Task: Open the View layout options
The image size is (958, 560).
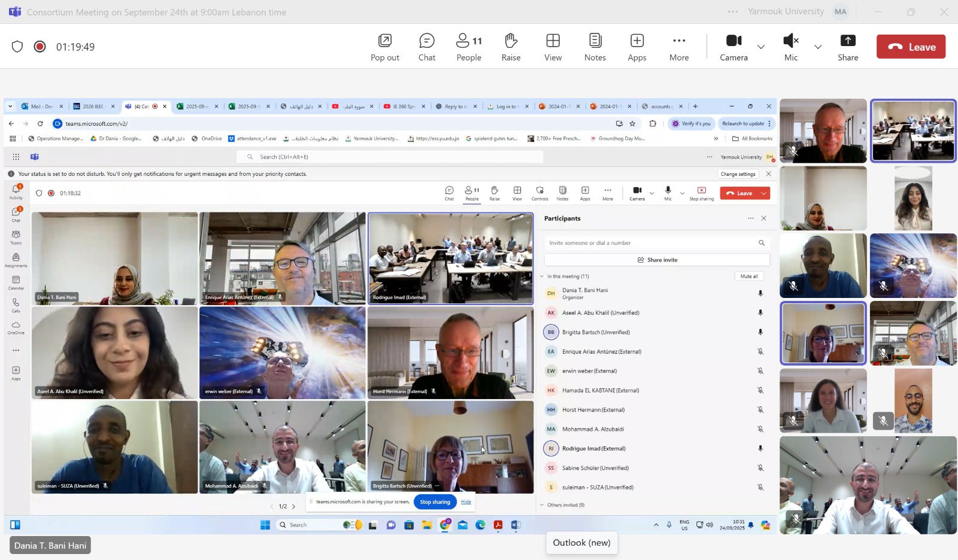Action: pos(553,47)
